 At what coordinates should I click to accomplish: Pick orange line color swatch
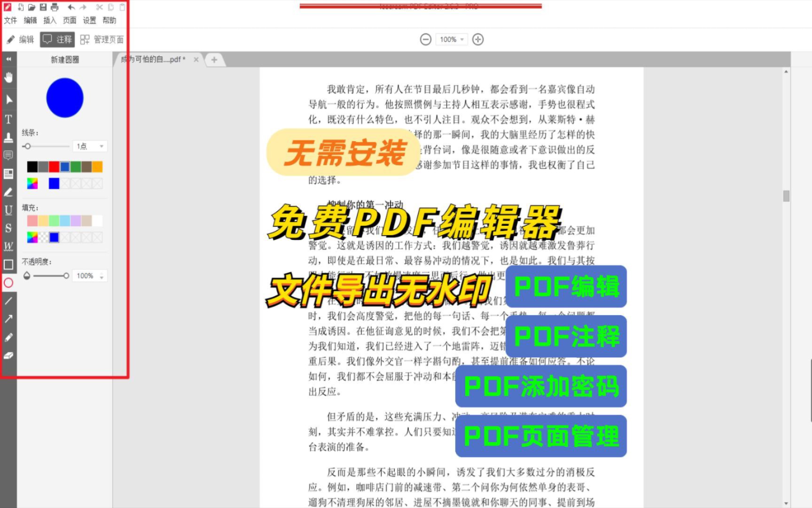[97, 167]
